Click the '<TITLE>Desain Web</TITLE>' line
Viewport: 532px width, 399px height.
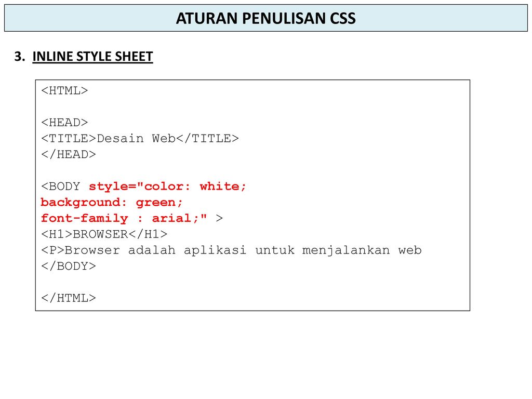(x=140, y=138)
